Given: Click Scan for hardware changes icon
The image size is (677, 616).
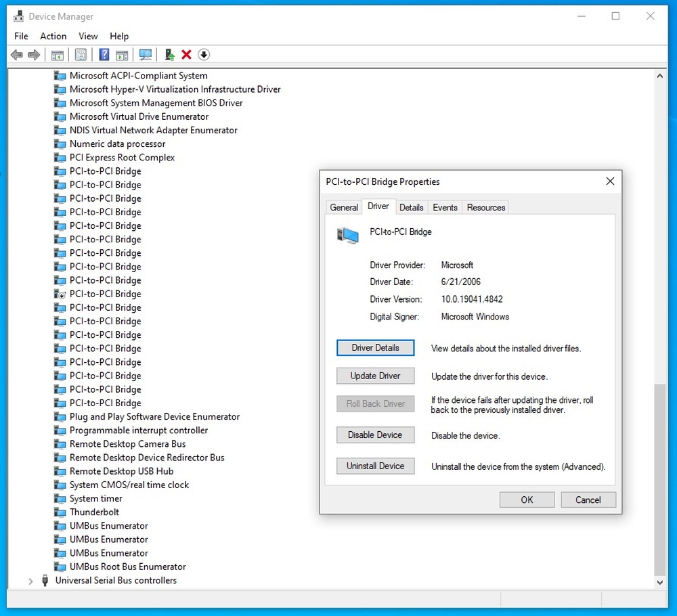Looking at the screenshot, I should pos(145,55).
